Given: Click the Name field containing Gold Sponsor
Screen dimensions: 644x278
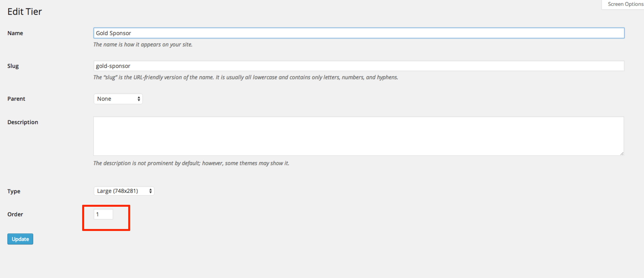Looking at the screenshot, I should point(359,33).
